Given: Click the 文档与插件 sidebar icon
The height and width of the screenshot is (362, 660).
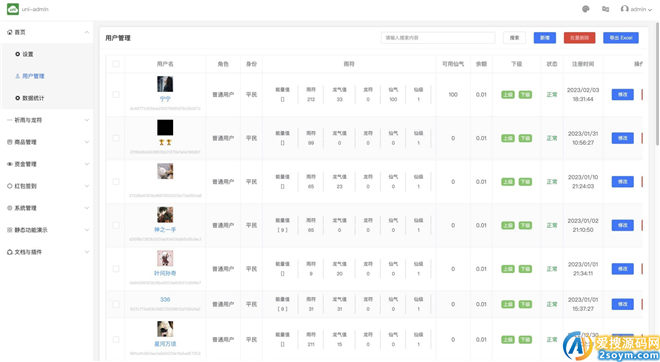Looking at the screenshot, I should tap(10, 252).
